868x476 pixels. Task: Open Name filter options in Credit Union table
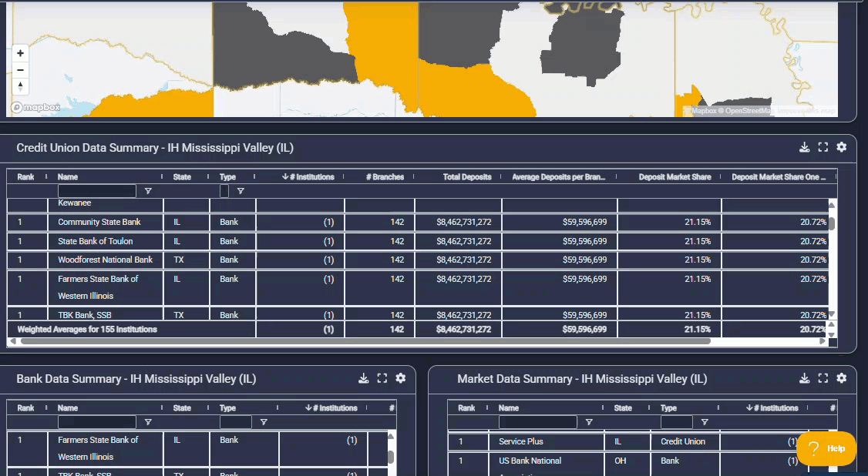coord(148,191)
